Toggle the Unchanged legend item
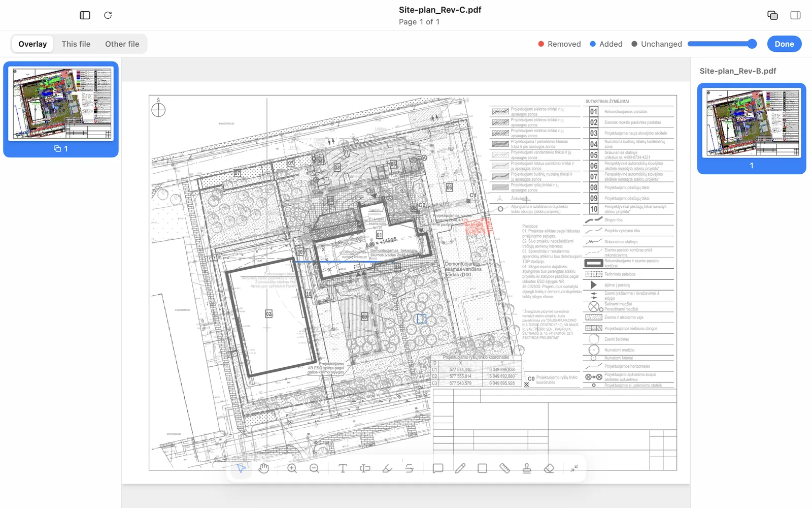812x508 pixels. pos(657,44)
